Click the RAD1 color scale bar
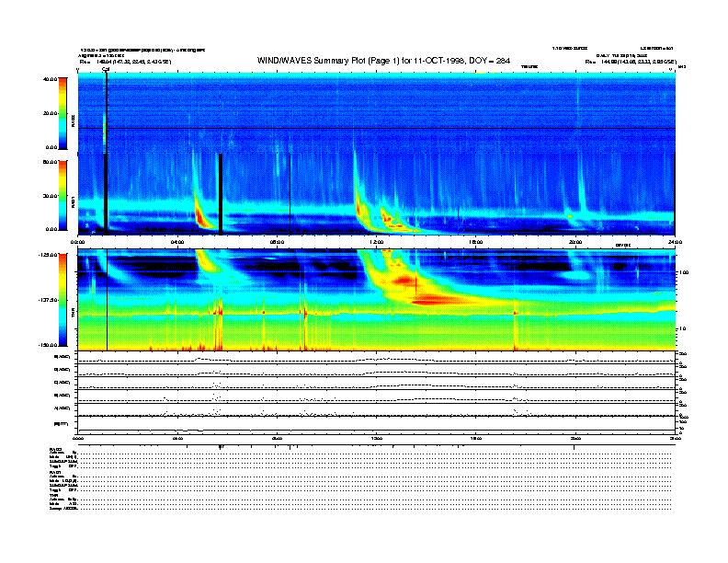 coord(63,196)
